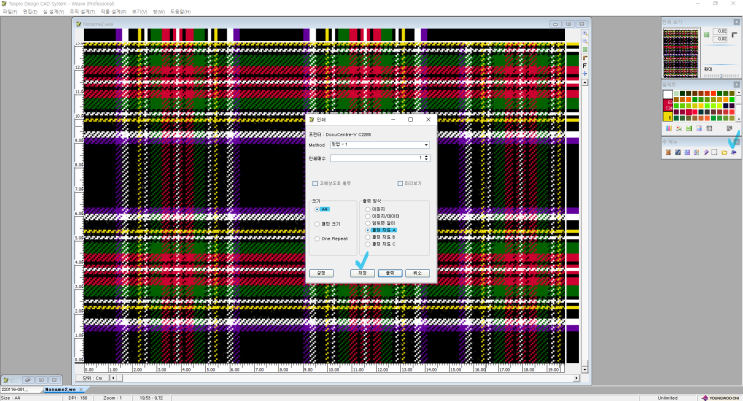Click the 저장 save button in dialog
Viewport: 743px width, 401px height.
[362, 273]
